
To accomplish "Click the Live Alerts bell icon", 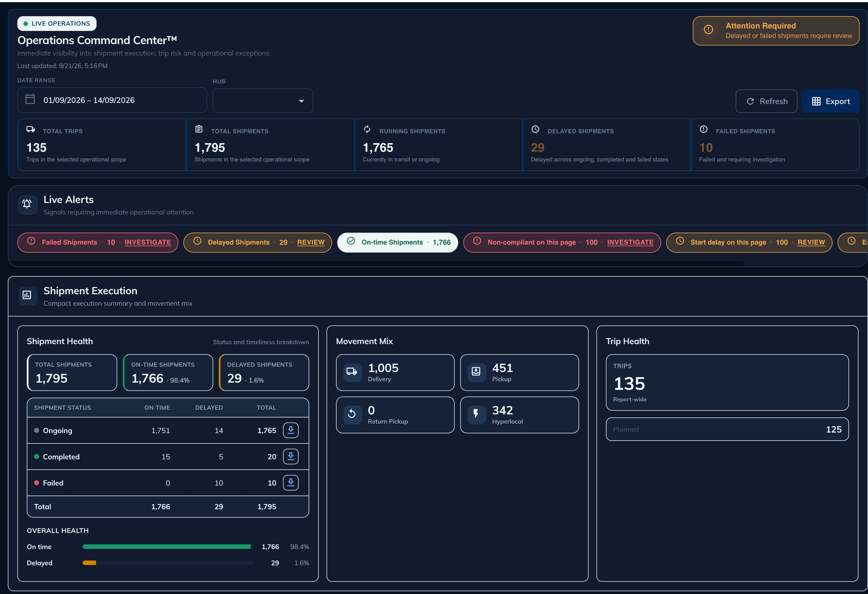I will 27,204.
